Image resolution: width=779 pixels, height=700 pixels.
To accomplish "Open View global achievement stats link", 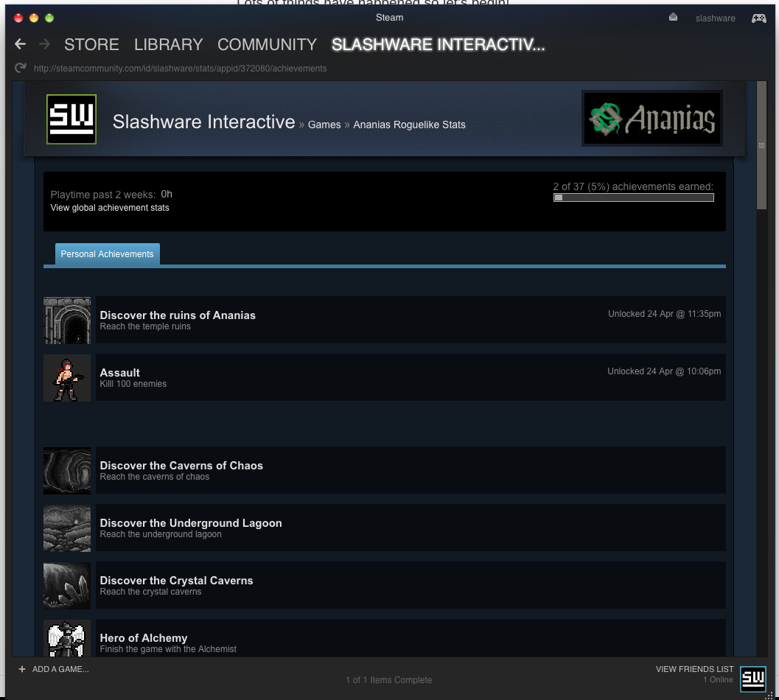I will click(110, 208).
